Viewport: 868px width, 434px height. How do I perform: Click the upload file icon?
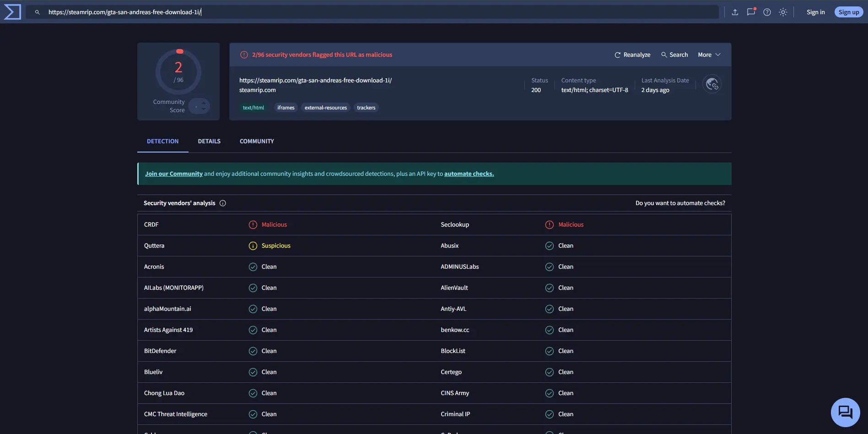pos(735,12)
